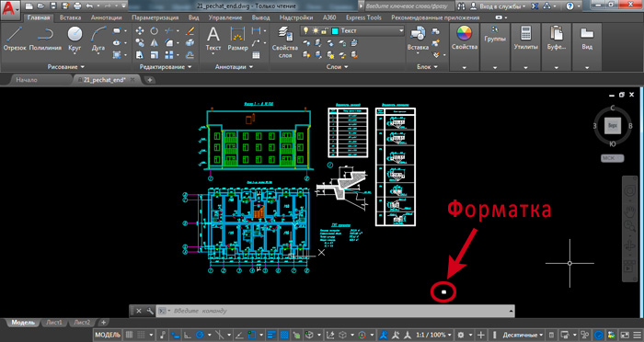Expand the Блок panel
The image size is (644, 342).
[427, 67]
